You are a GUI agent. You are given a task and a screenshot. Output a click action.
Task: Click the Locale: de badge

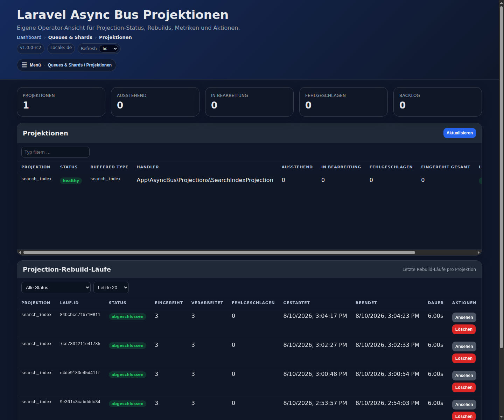pyautogui.click(x=61, y=48)
